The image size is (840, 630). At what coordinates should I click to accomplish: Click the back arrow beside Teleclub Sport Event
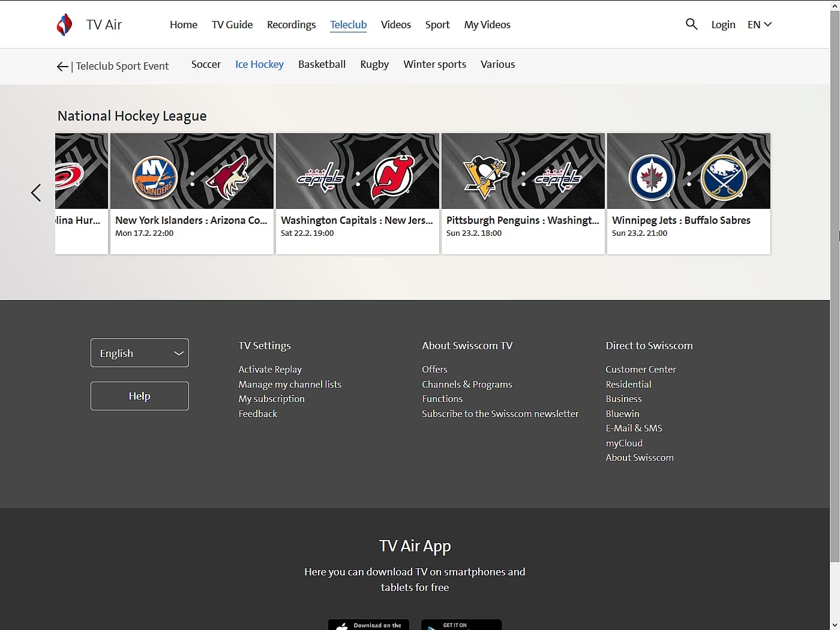point(62,66)
